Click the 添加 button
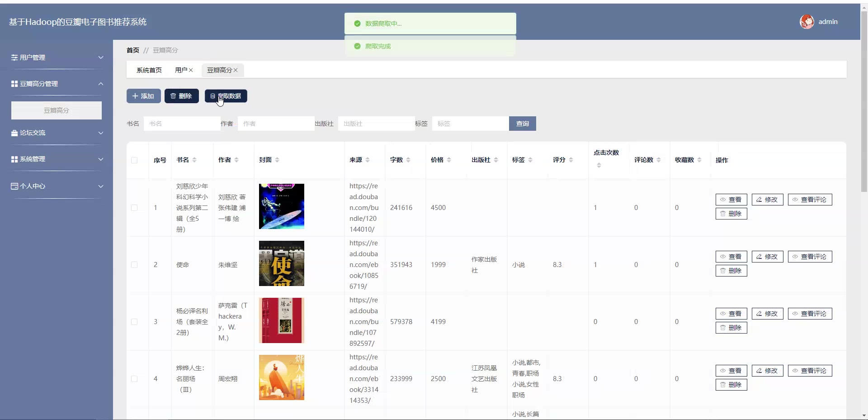868x420 pixels. tap(144, 96)
